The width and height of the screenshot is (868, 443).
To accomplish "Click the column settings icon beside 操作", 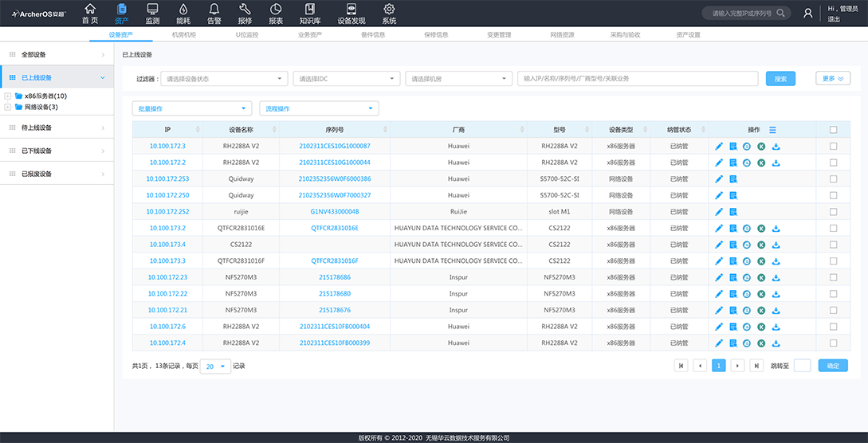I will coord(772,130).
